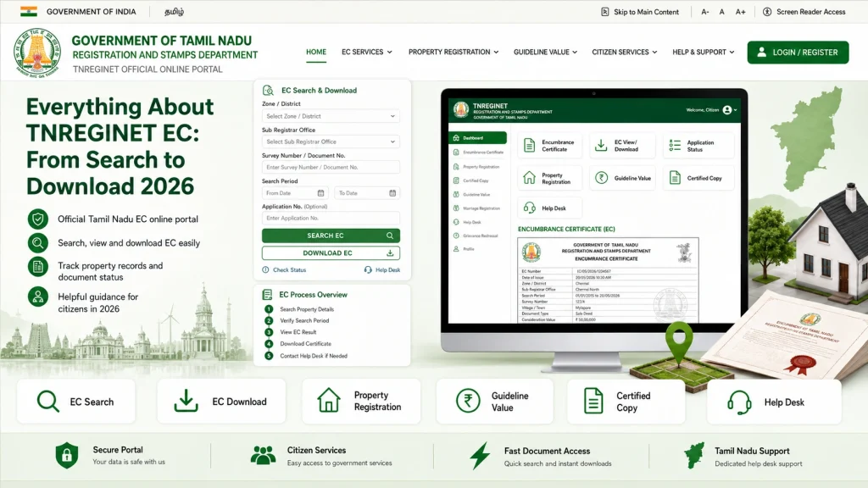Click the From Date input field
The width and height of the screenshot is (868, 488).
(295, 193)
